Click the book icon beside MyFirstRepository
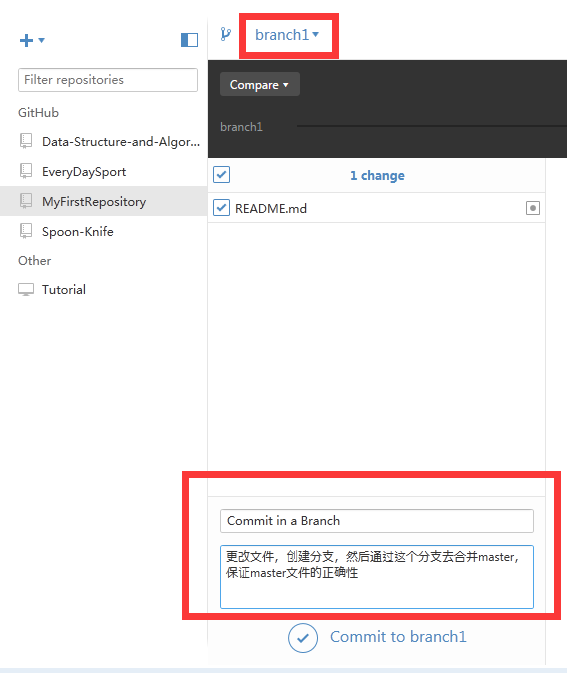The width and height of the screenshot is (567, 673). (x=26, y=201)
